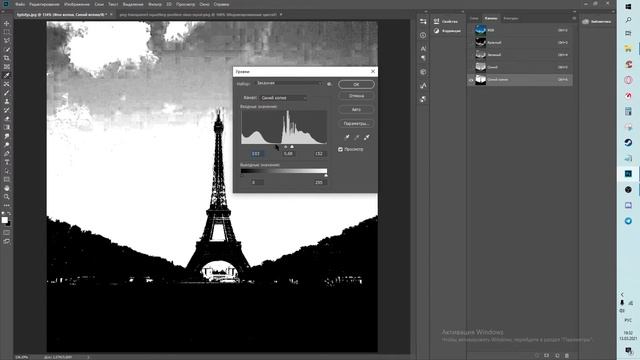Expand the Библиотеки libraries panel
The image size is (640, 360).
click(x=597, y=21)
